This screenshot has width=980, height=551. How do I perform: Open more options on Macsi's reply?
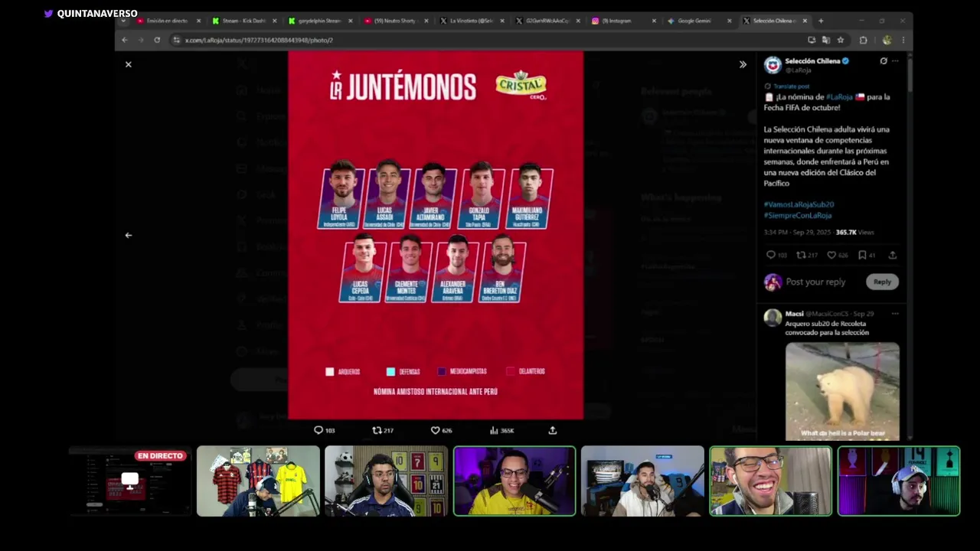coord(895,314)
